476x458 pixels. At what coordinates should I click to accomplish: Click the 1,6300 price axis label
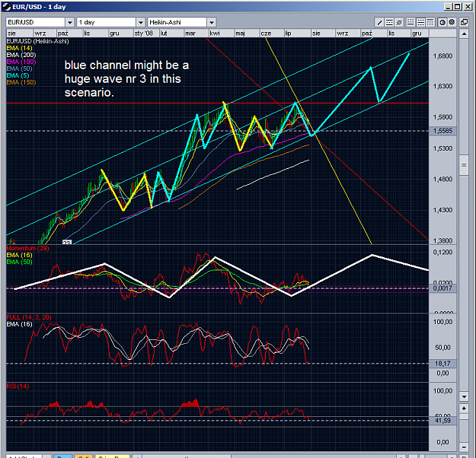click(x=442, y=86)
